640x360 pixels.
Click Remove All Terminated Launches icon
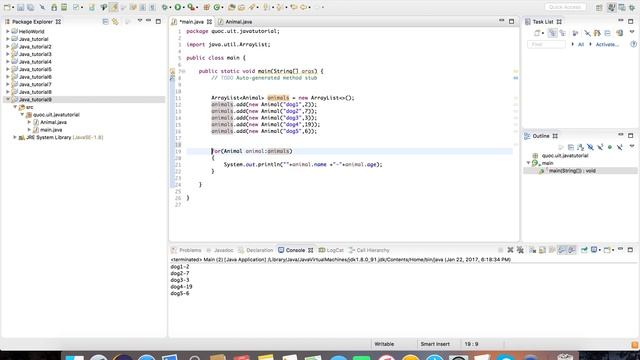[520, 250]
